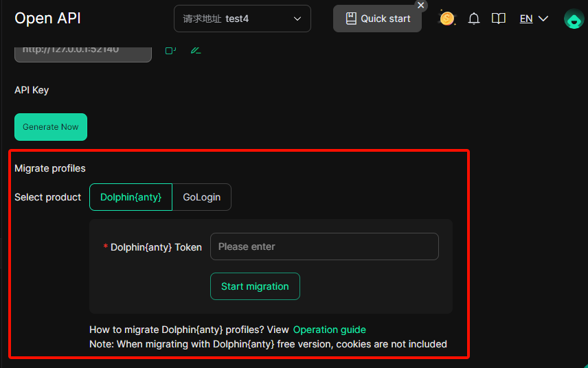This screenshot has width=588, height=368.
Task: Click the green user avatar
Action: [574, 19]
